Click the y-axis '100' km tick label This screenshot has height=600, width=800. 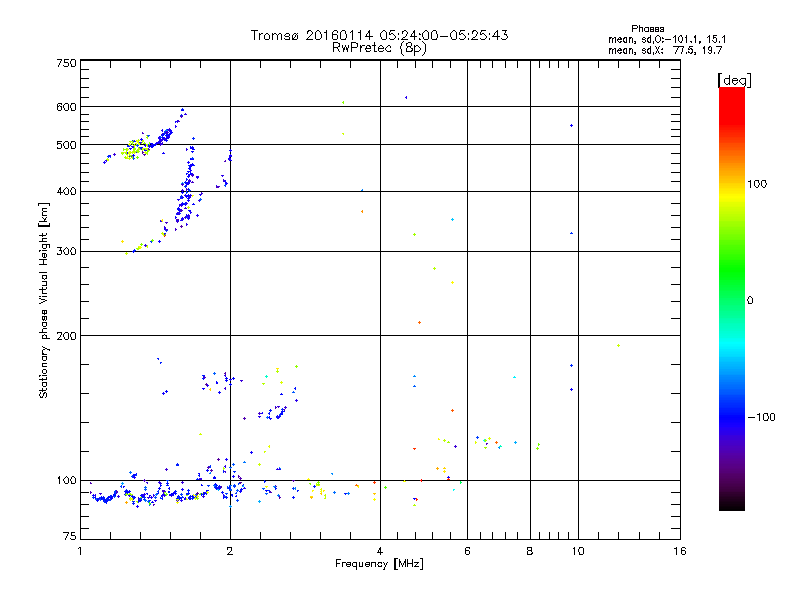tap(67, 480)
